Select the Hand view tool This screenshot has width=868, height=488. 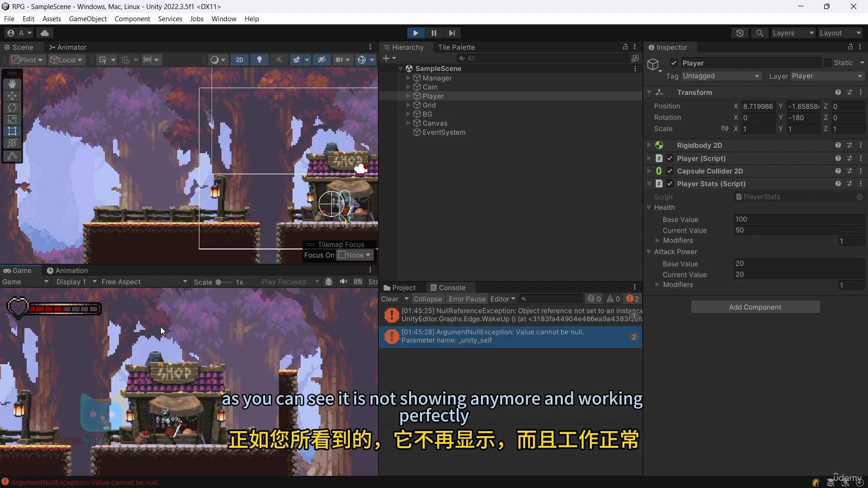pos(12,84)
